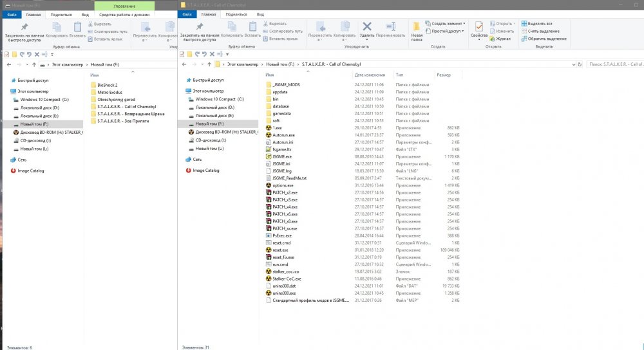Click Select all (Выделить все)
Viewport: 644px width, 350px height.
[536, 24]
